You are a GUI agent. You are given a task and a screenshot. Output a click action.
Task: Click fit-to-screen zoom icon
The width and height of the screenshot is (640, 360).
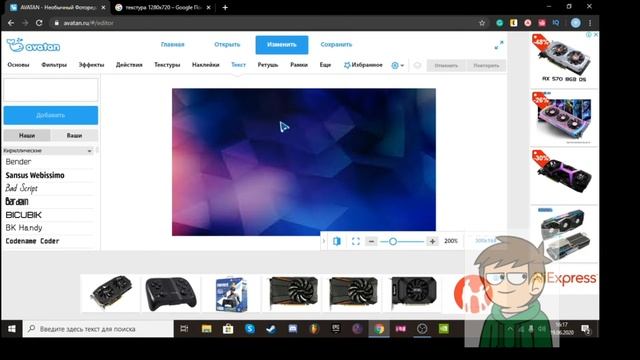pos(356,241)
